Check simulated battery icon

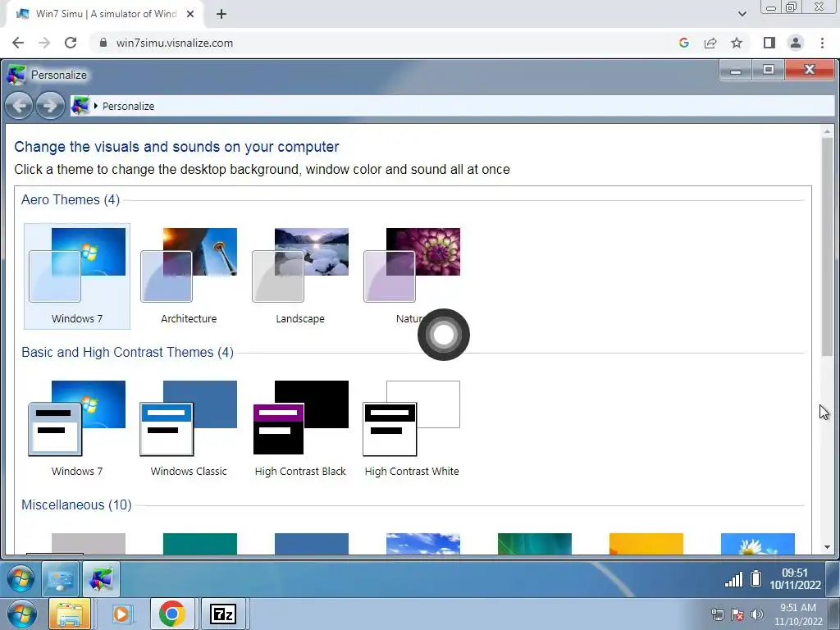[756, 578]
